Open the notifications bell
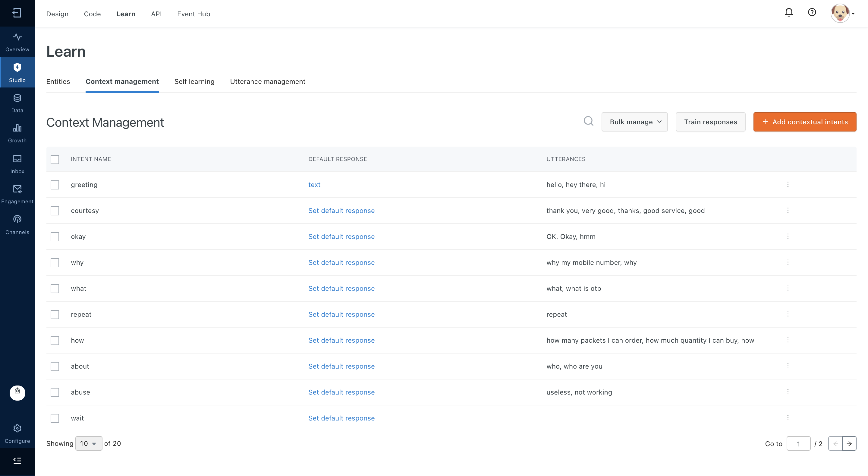Screen dimensions: 868x476 (x=788, y=13)
